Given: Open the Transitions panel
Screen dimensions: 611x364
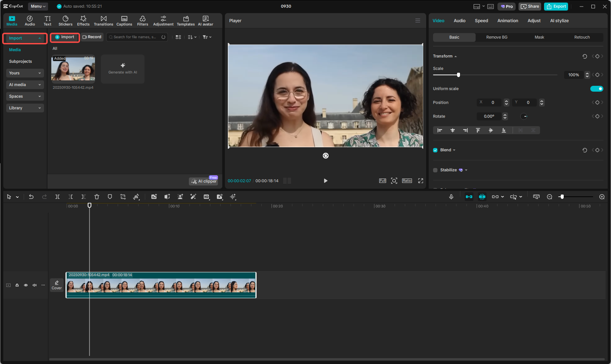Looking at the screenshot, I should point(103,21).
